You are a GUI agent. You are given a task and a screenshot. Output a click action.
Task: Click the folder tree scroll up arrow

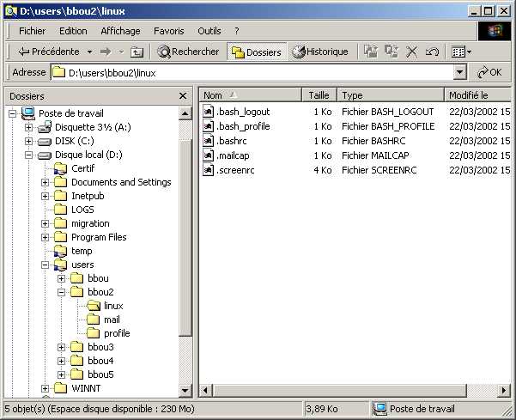(185, 113)
